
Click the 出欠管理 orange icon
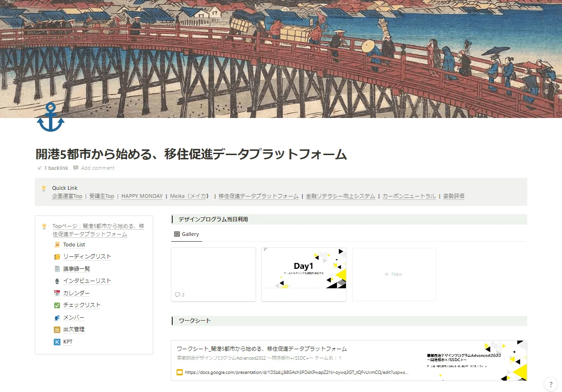point(57,330)
